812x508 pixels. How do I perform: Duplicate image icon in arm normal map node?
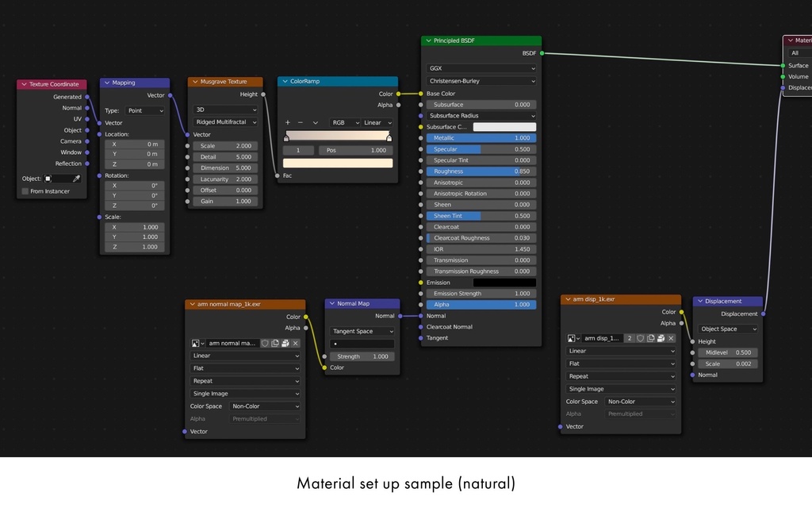pos(275,343)
